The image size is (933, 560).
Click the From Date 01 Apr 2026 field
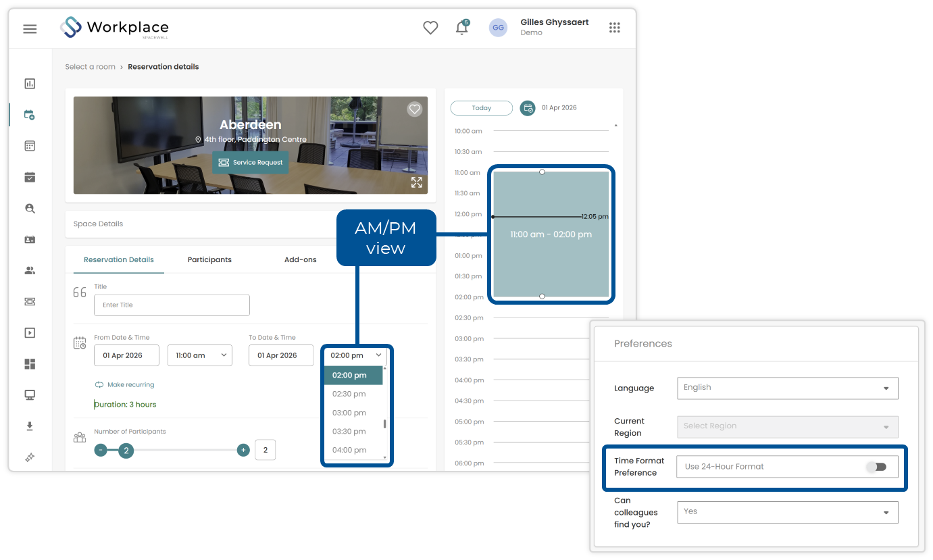[x=126, y=355]
